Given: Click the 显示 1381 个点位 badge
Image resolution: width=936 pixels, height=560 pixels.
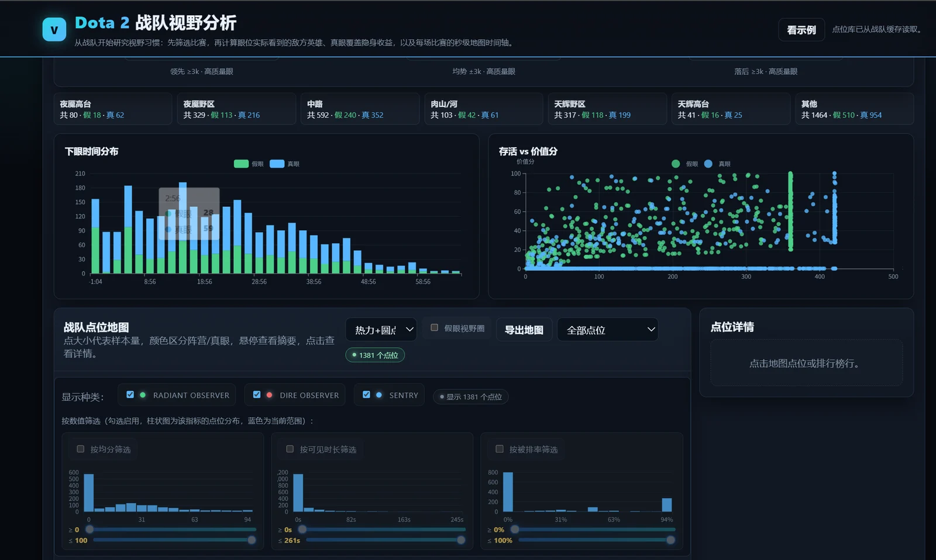Looking at the screenshot, I should click(470, 396).
